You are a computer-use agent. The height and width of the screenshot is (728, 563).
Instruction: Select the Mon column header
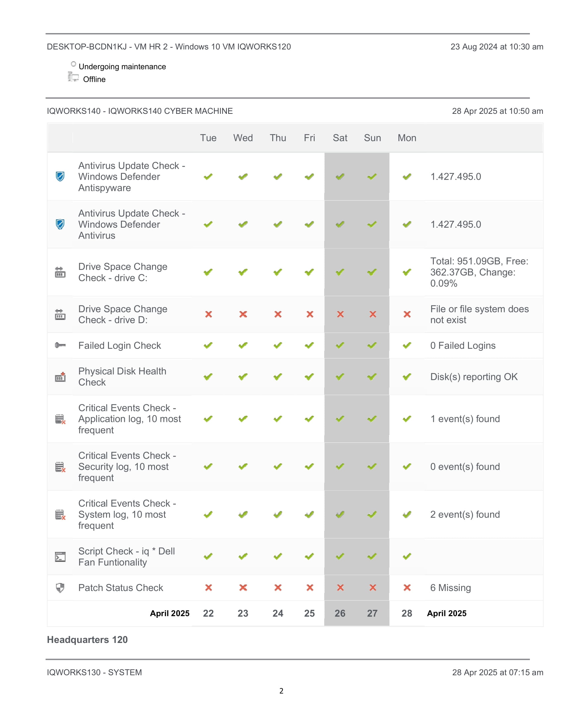coord(407,138)
